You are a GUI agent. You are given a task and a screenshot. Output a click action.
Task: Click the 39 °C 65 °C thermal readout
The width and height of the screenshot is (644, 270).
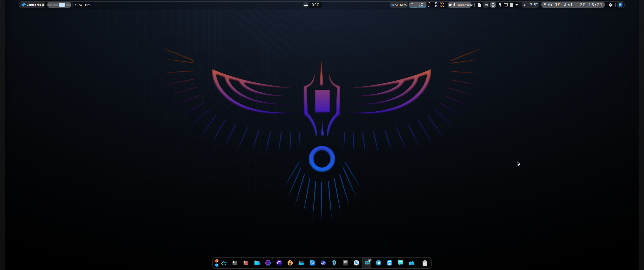click(x=399, y=5)
